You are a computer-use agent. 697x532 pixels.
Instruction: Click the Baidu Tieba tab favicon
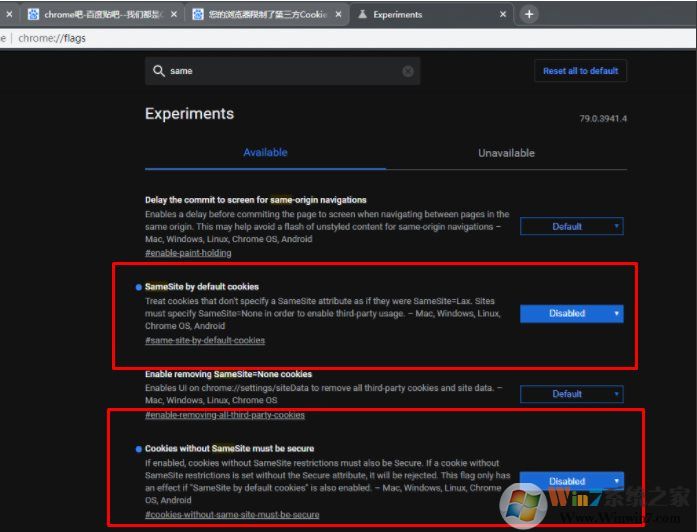click(x=34, y=15)
